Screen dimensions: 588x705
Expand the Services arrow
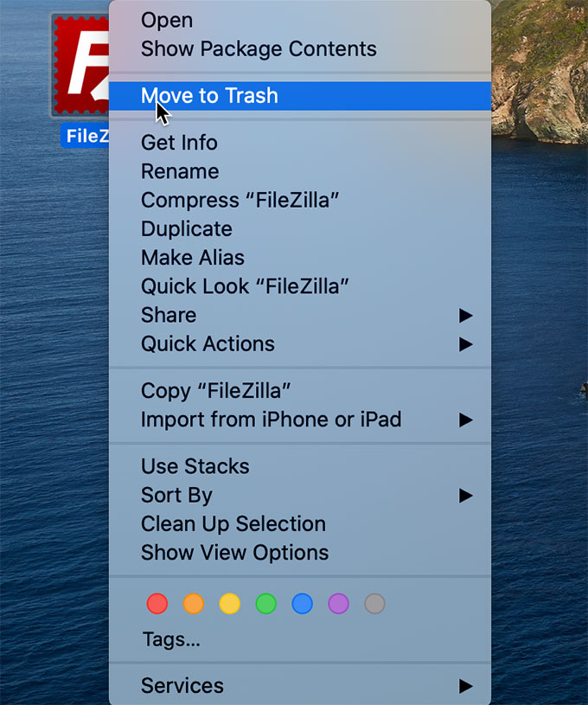[x=466, y=686]
